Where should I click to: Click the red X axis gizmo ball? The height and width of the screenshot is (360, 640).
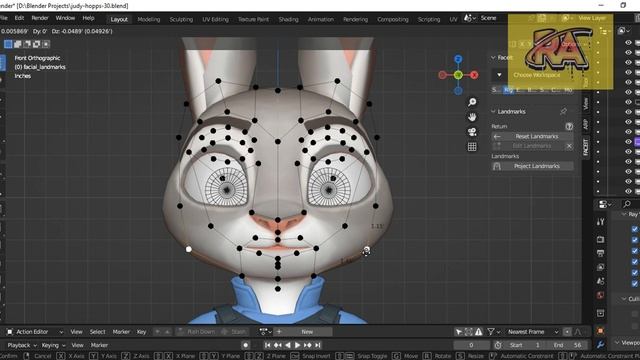click(x=474, y=75)
